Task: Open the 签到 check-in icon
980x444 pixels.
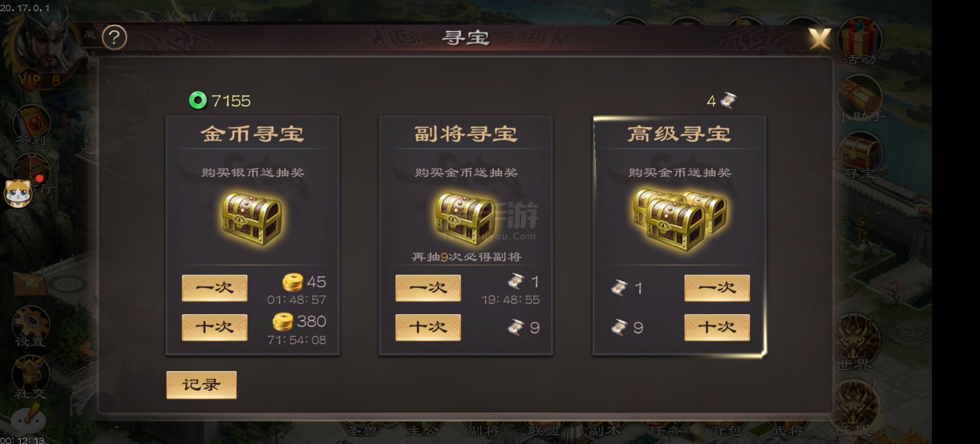Action: click(x=31, y=126)
